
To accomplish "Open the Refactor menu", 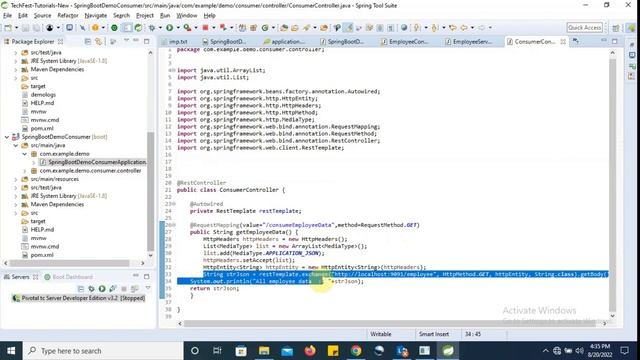I will point(68,16).
